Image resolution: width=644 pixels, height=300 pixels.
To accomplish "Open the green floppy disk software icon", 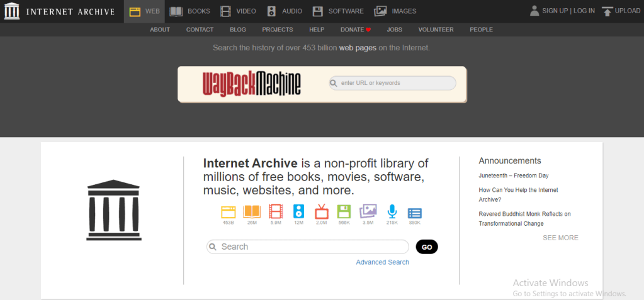I will click(x=344, y=211).
